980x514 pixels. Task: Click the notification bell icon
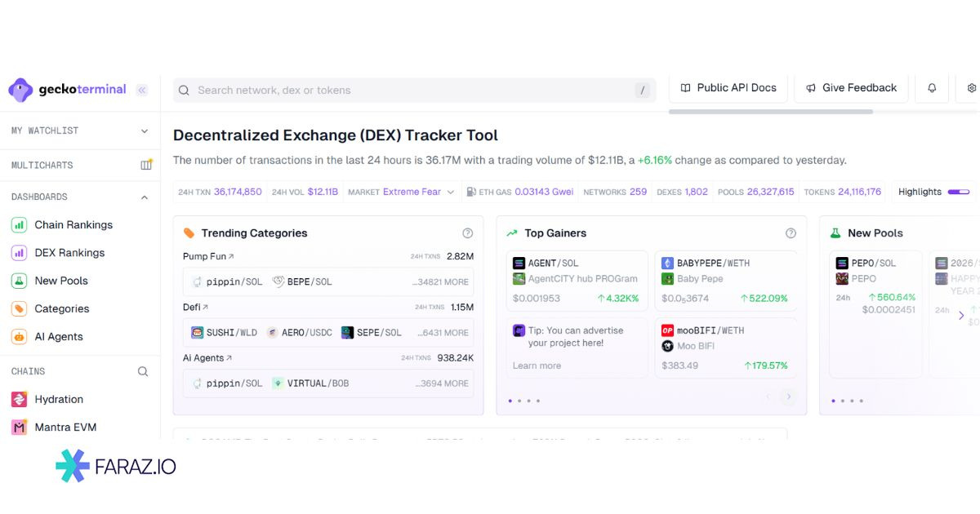[x=932, y=88]
